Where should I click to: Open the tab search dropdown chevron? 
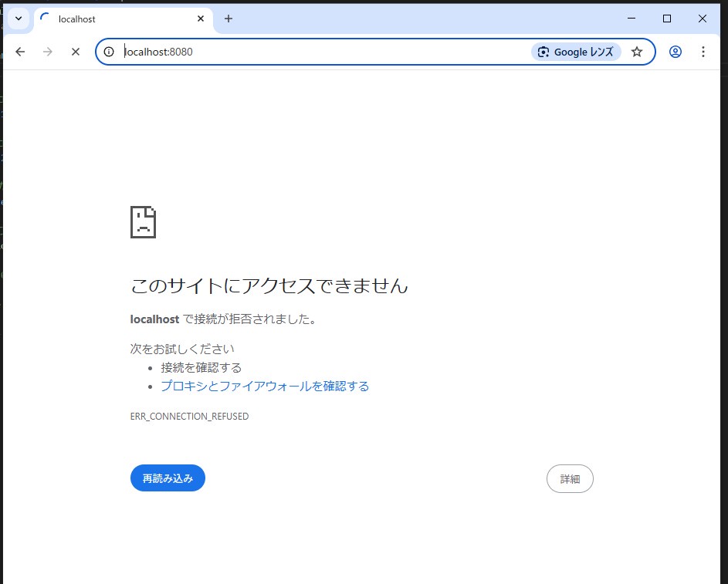17,19
